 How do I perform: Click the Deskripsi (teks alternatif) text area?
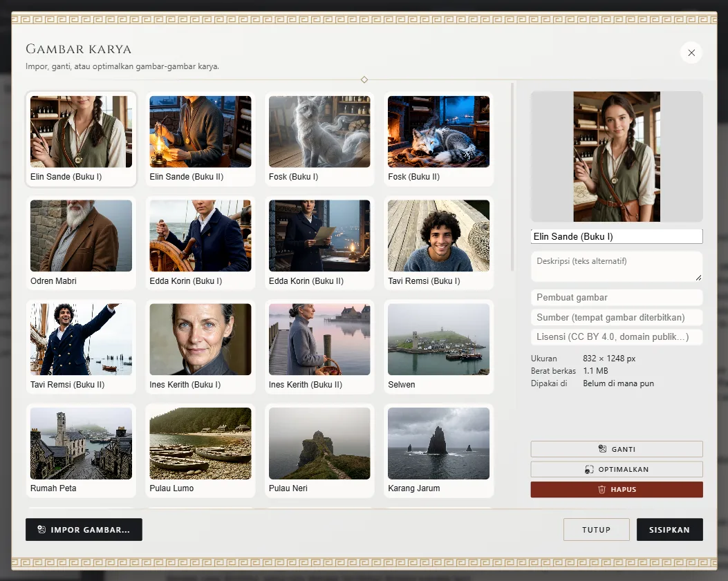[x=617, y=267]
